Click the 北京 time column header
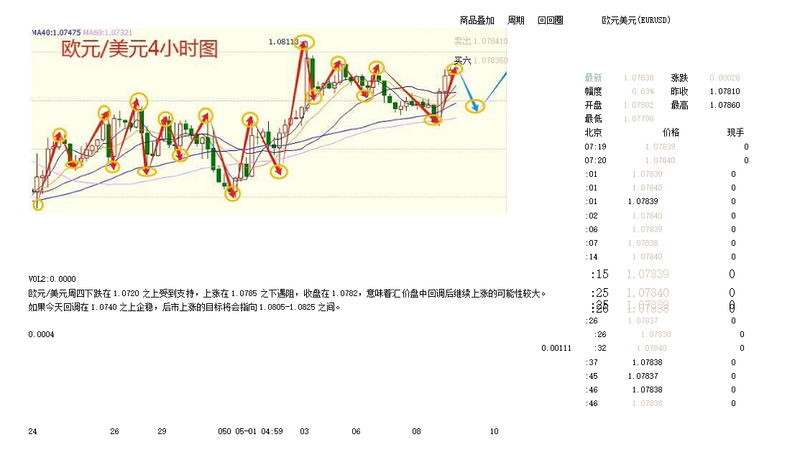 point(593,133)
